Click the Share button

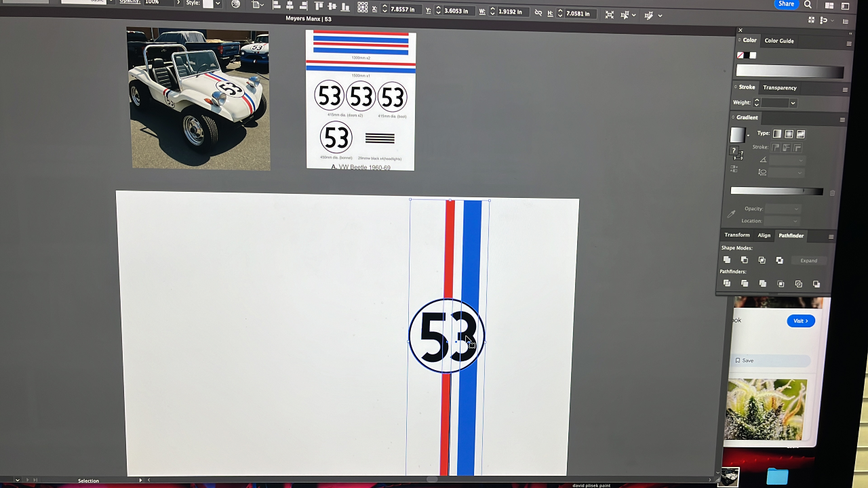[786, 4]
